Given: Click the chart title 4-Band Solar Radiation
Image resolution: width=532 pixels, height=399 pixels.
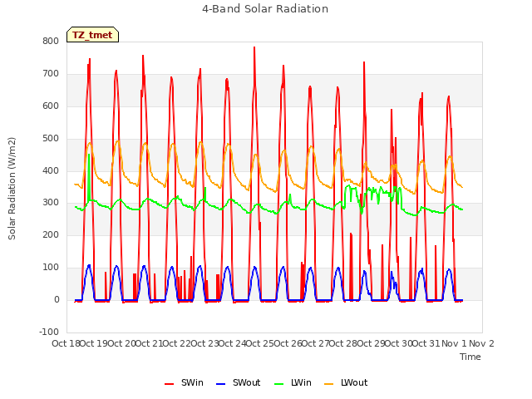Looking at the screenshot, I should pyautogui.click(x=265, y=9).
